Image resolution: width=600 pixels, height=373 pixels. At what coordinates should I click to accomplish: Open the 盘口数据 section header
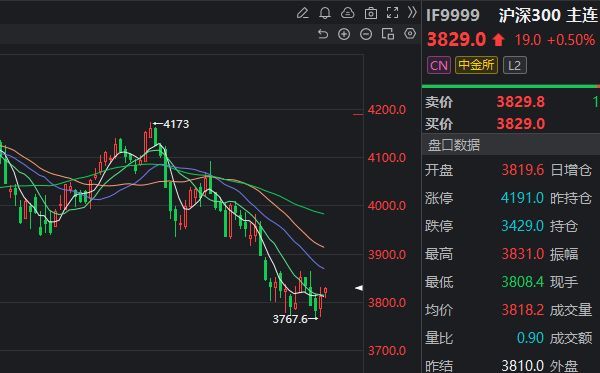coord(511,145)
